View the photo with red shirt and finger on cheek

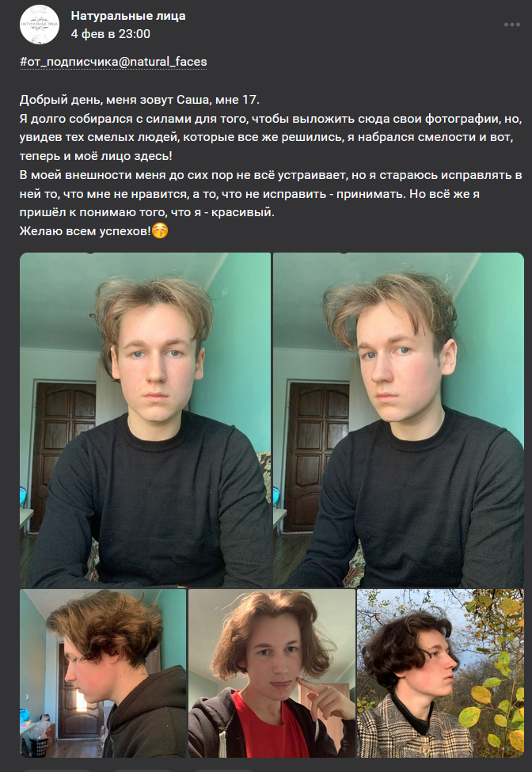(272, 673)
